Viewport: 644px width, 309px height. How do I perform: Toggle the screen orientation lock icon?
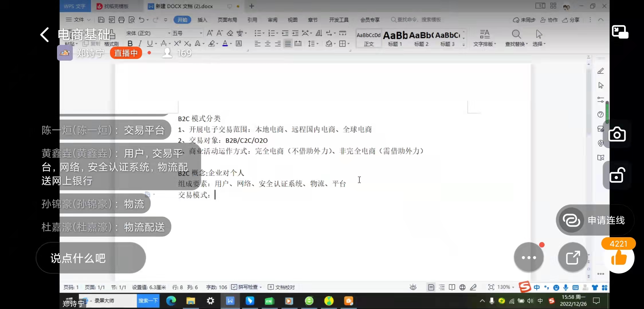tap(617, 175)
